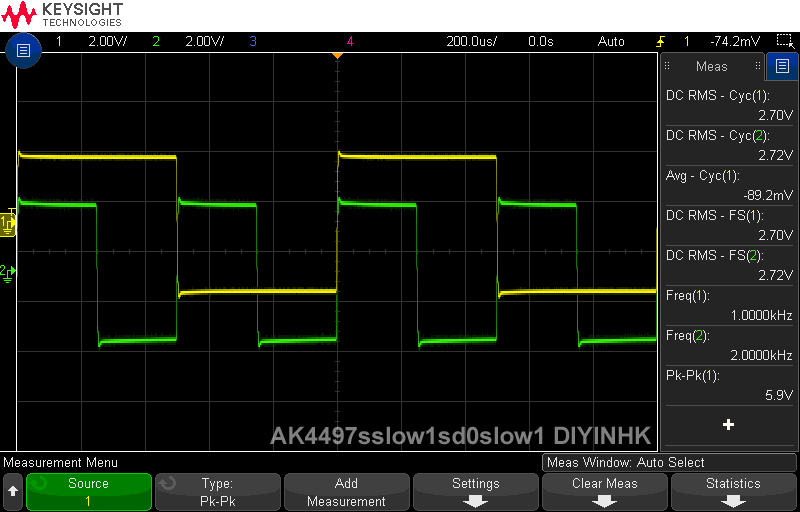Click the Keysight Technologies logo
800x512 pixels.
[x=63, y=15]
